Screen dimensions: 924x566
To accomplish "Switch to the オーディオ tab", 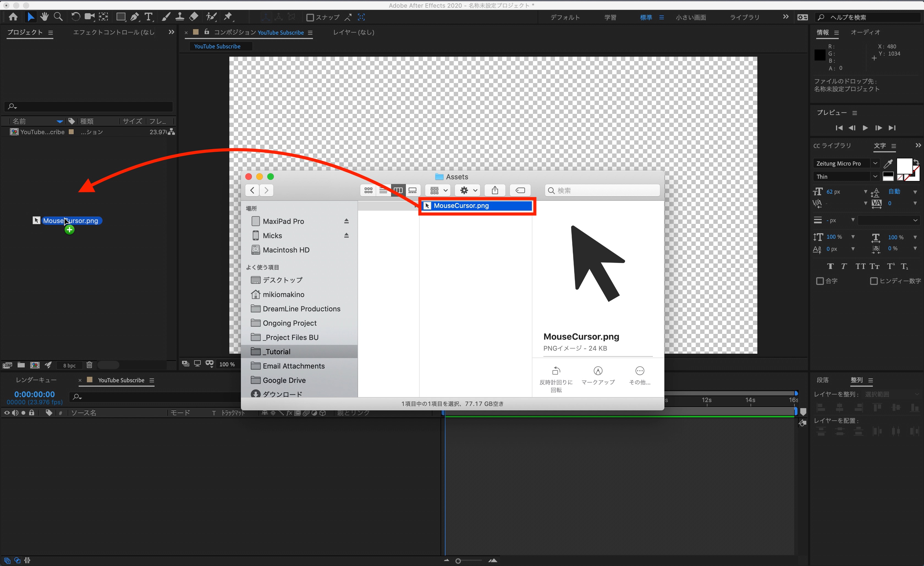I will tap(865, 32).
